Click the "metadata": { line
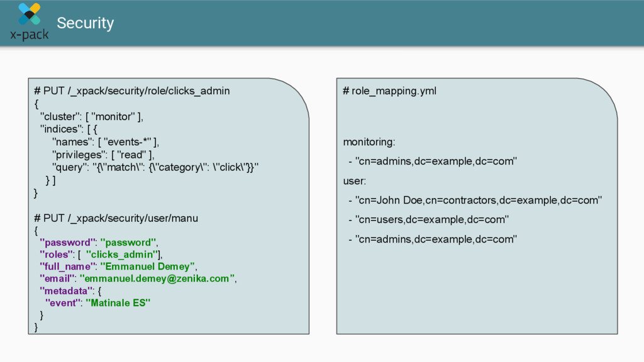Viewport: 644px width, 362px height. [x=70, y=291]
